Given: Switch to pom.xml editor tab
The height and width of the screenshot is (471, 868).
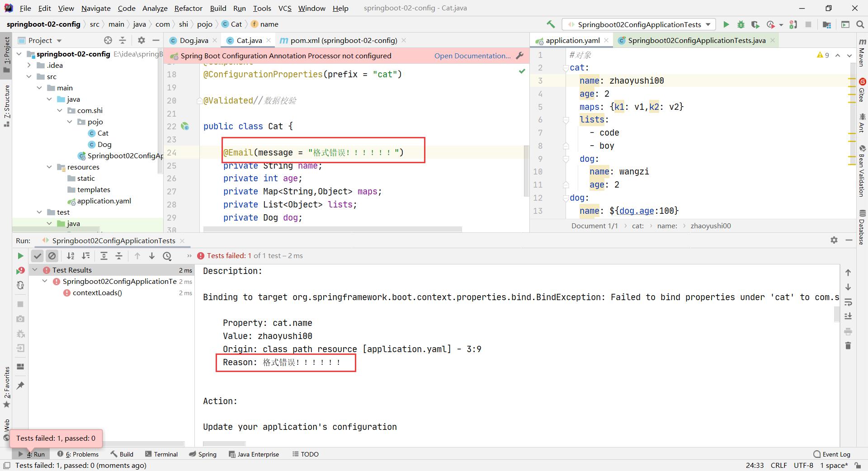Looking at the screenshot, I should click(344, 40).
